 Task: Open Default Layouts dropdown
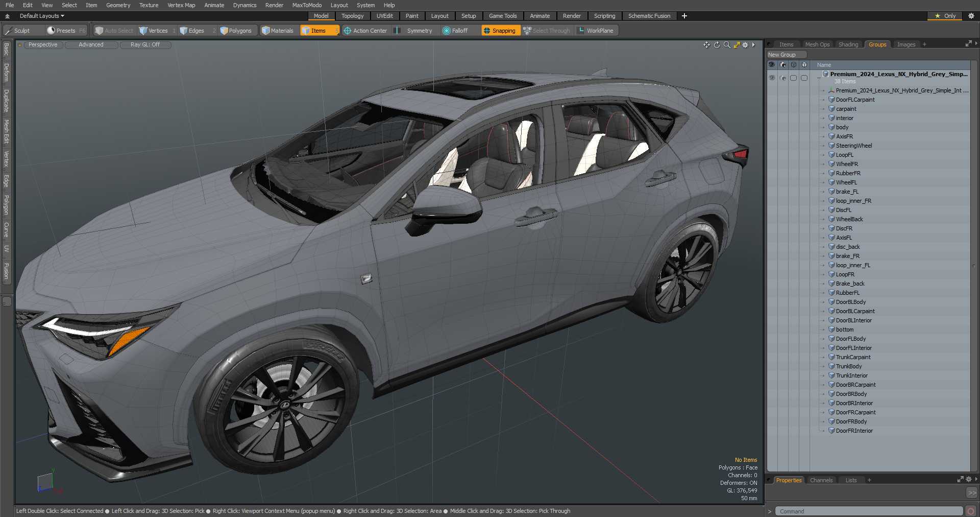click(42, 16)
